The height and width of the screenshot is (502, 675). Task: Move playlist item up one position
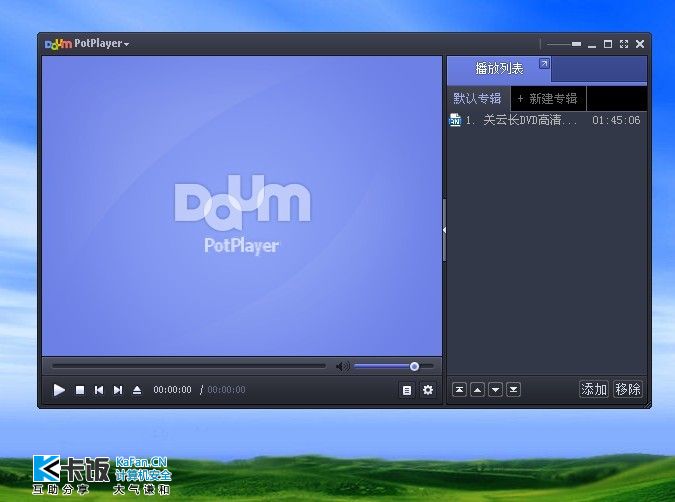[477, 390]
